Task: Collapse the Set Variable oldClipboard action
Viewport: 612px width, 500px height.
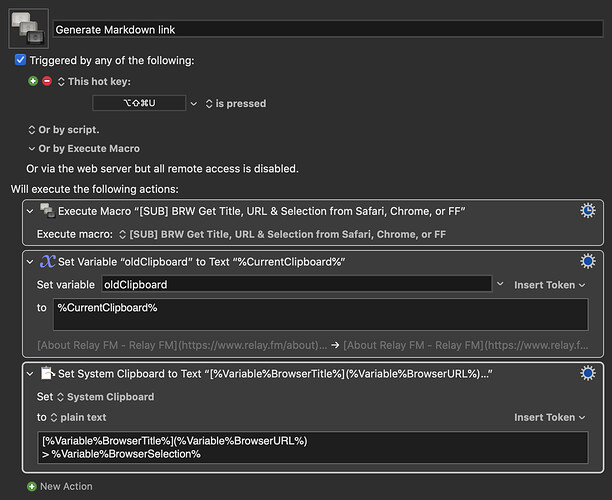Action: point(29,261)
